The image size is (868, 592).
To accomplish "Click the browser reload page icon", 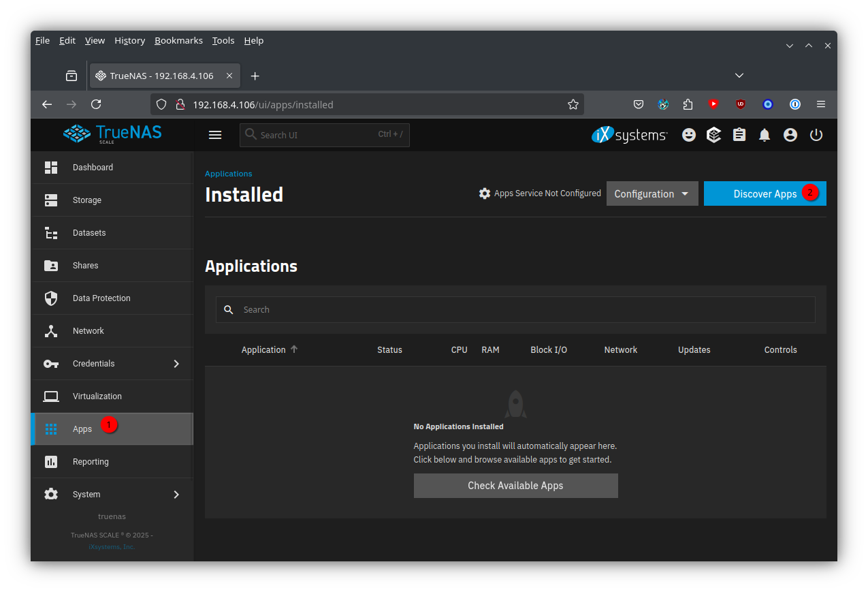I will click(x=96, y=104).
